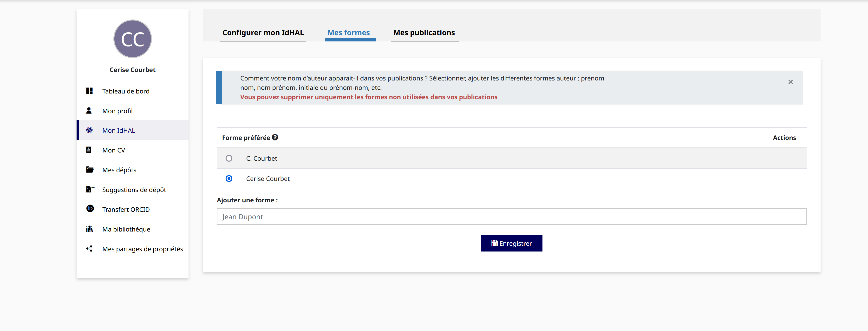Click the Mes dépôts icon

(90, 169)
